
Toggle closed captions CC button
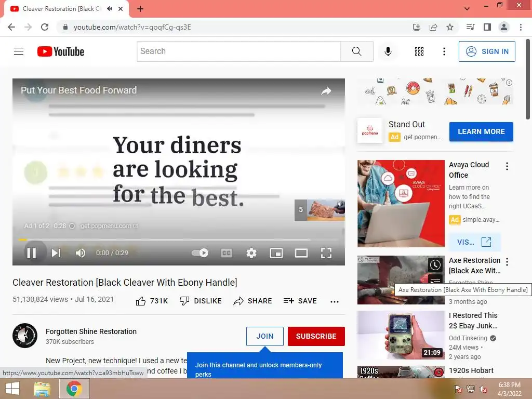pos(227,253)
